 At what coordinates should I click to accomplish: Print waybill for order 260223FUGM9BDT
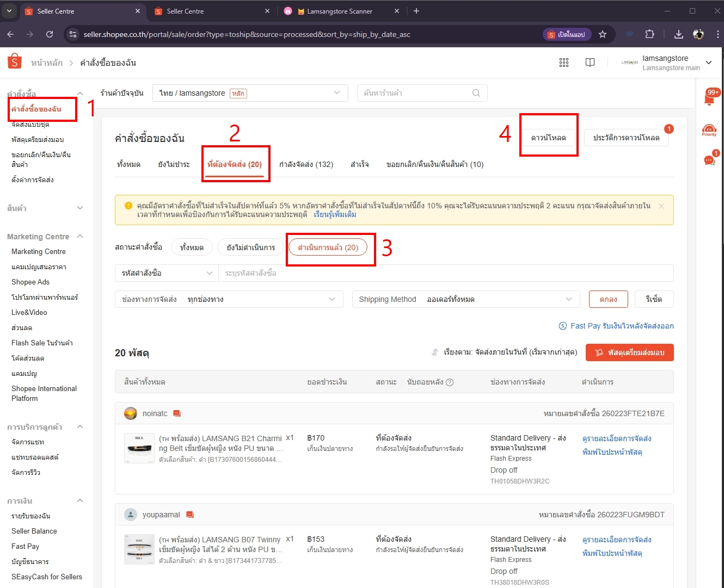(612, 553)
